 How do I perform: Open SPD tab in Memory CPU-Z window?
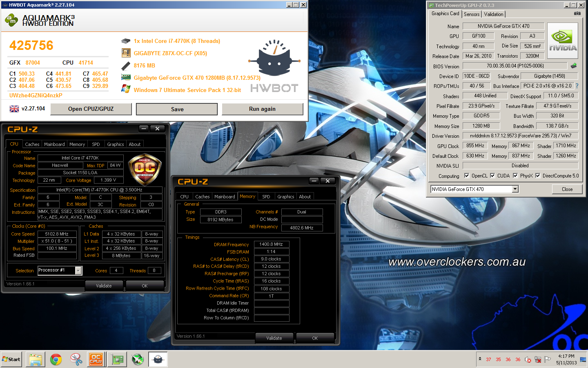click(266, 197)
